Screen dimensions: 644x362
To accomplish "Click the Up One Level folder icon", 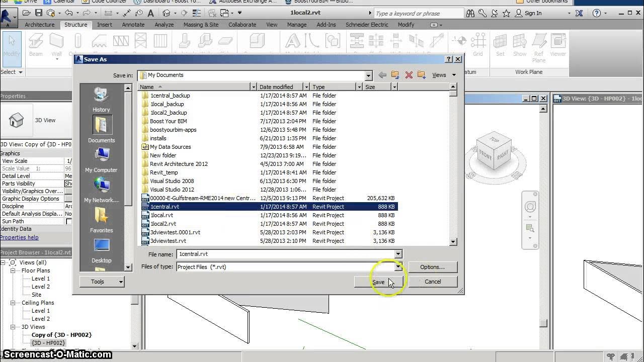I will click(395, 75).
